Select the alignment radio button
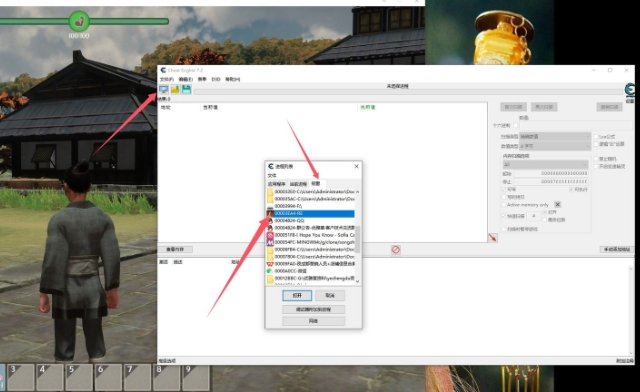The image size is (640, 392). coord(545,212)
